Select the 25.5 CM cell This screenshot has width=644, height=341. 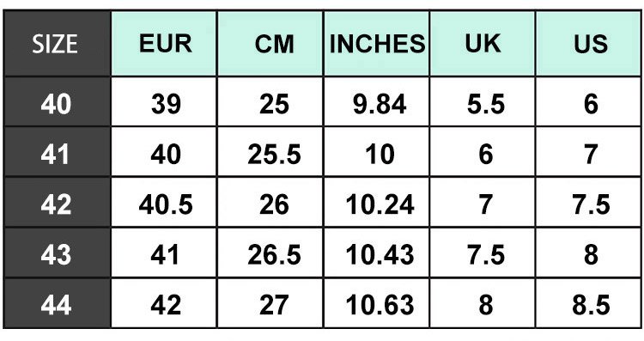(x=270, y=152)
